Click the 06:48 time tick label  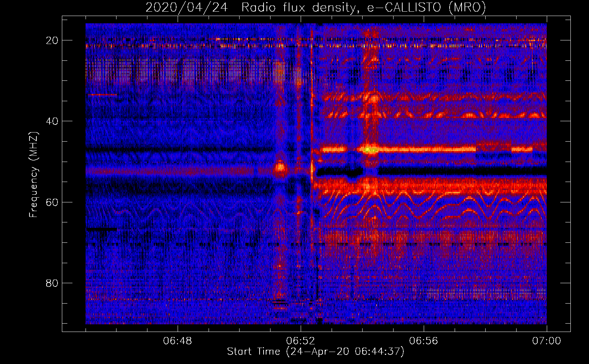[178, 341]
